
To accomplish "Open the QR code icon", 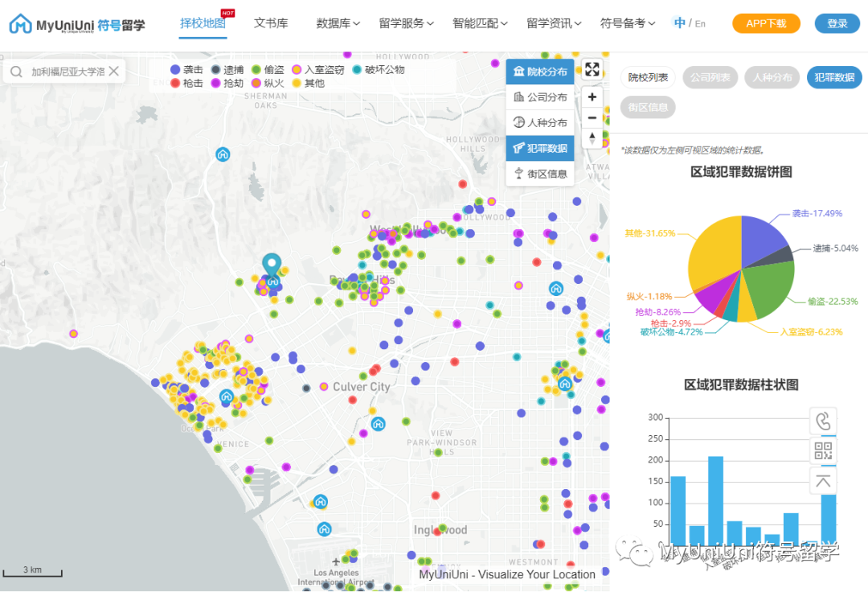I will click(x=823, y=450).
